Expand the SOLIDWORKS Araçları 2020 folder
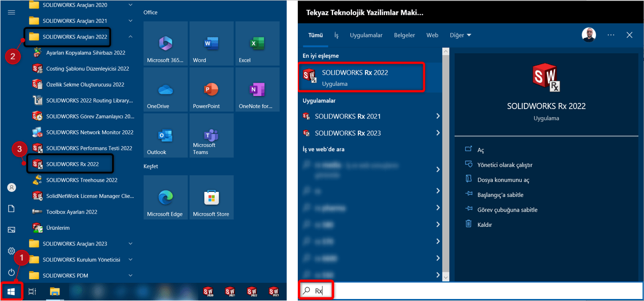Screen dimensions: 644x301 coord(131,5)
